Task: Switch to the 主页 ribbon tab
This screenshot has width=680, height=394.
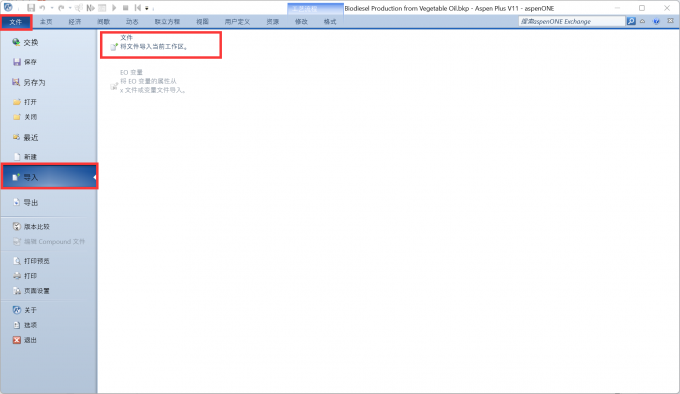Action: pos(46,22)
